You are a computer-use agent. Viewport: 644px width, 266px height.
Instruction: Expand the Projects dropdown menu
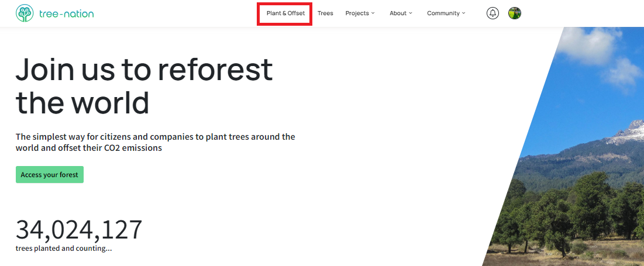[x=360, y=13]
